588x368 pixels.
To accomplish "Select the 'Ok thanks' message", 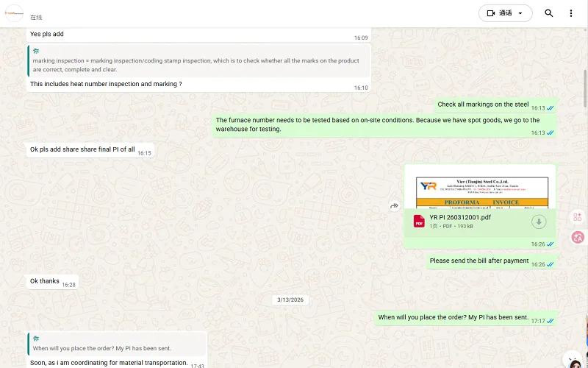I will [45, 281].
